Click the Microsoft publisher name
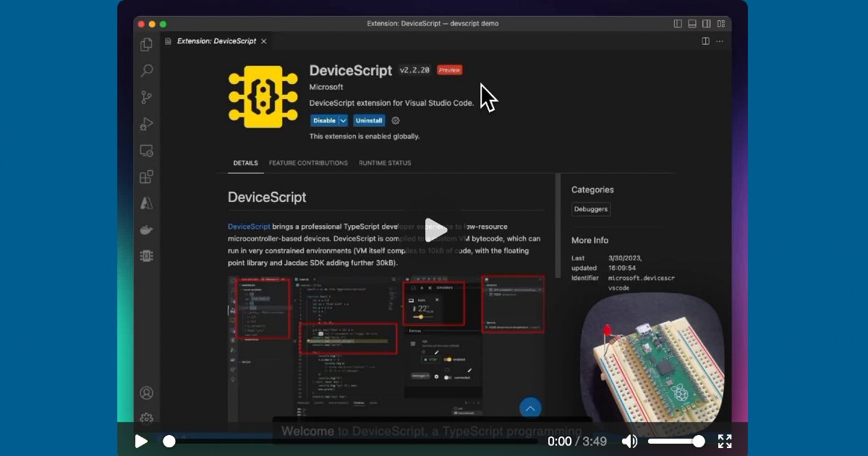 [x=326, y=87]
